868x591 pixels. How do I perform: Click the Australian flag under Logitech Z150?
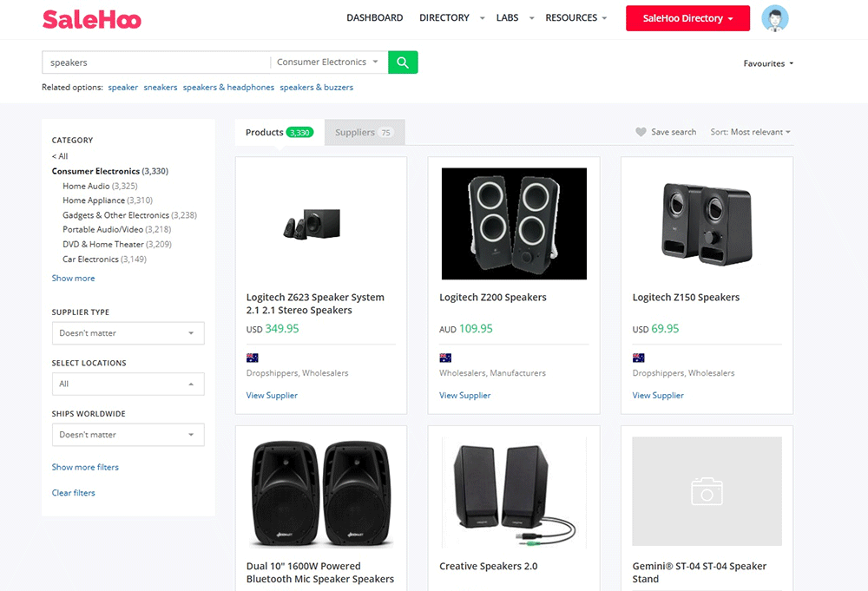point(639,358)
